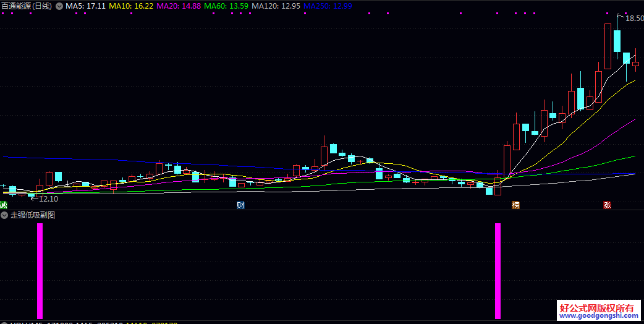The image size is (644, 324).
Task: Open the VOLUME panel dropdown arrow at bottom
Action: pyautogui.click(x=4, y=323)
